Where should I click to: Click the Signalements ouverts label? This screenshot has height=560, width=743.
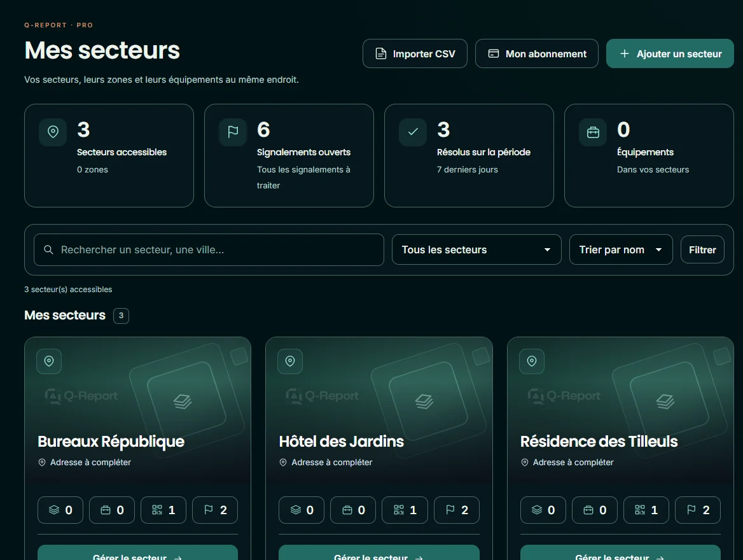point(303,152)
